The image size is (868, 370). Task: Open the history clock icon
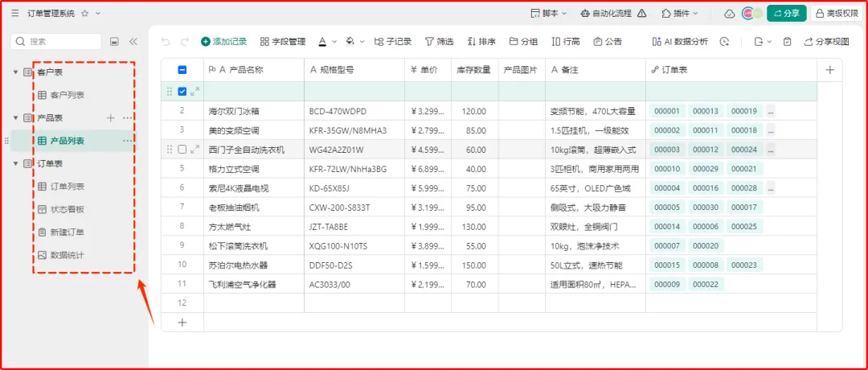[x=725, y=42]
